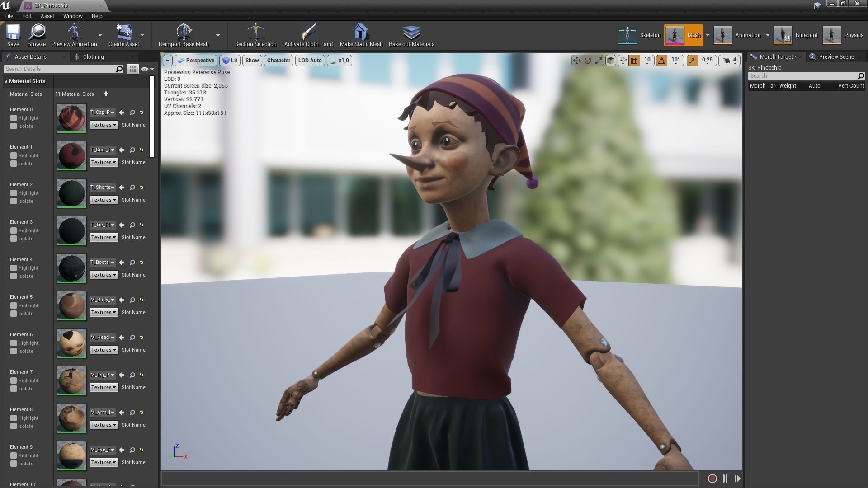
Task: Click the Character button in viewport
Action: 278,61
